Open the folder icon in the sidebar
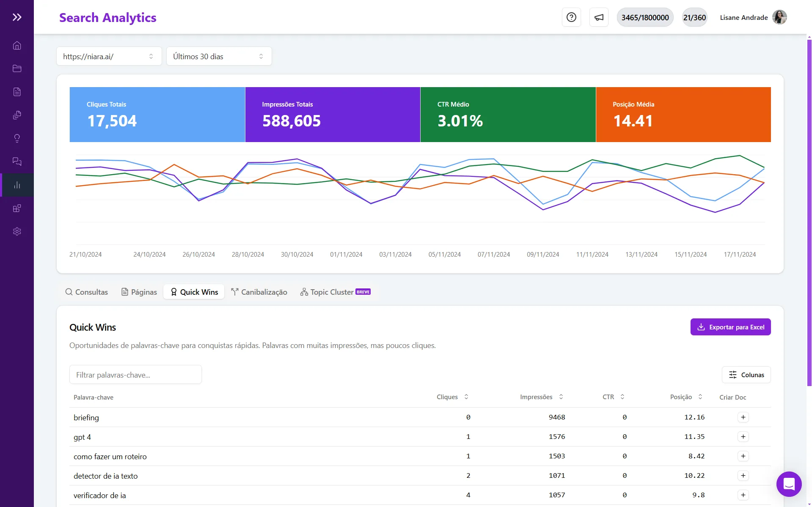 tap(17, 69)
